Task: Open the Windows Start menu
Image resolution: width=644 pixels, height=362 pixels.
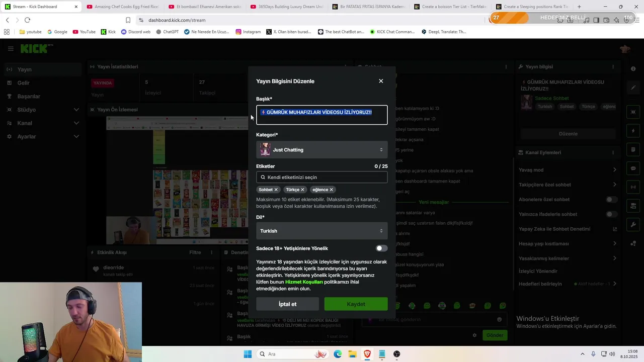Action: (248, 354)
